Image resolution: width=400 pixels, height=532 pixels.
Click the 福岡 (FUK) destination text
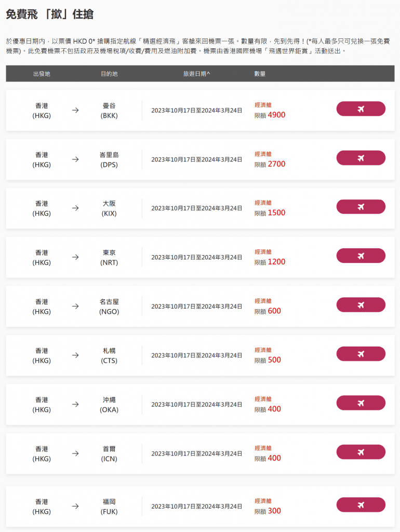pos(109,507)
